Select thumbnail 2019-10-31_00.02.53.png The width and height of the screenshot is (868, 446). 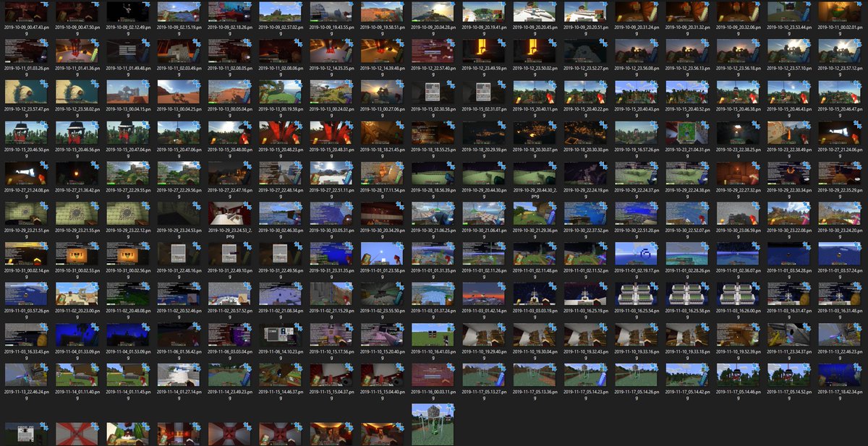pyautogui.click(x=76, y=254)
